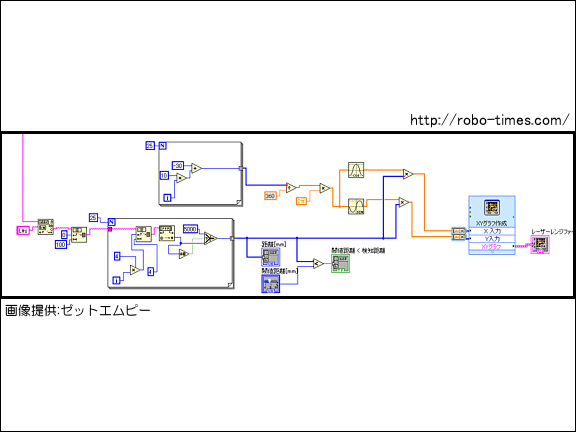Select the レーザーレンジファインダ XY graph terminal
This screenshot has height=432, width=576.
tap(540, 245)
